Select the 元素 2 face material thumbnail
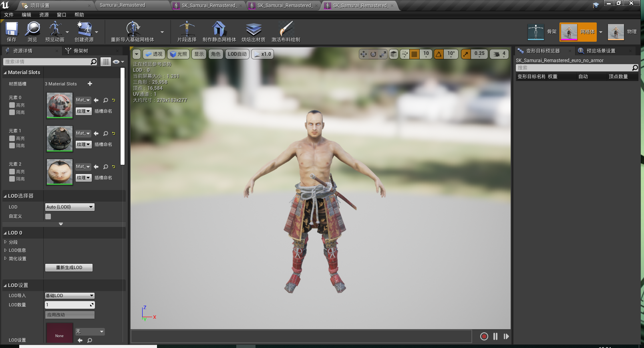 tap(60, 172)
